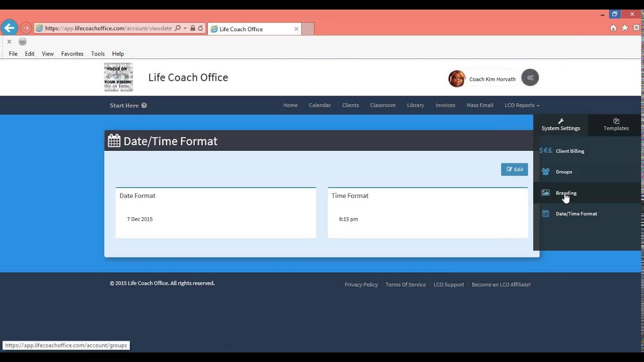
Task: Click Start Here link
Action: pos(124,106)
